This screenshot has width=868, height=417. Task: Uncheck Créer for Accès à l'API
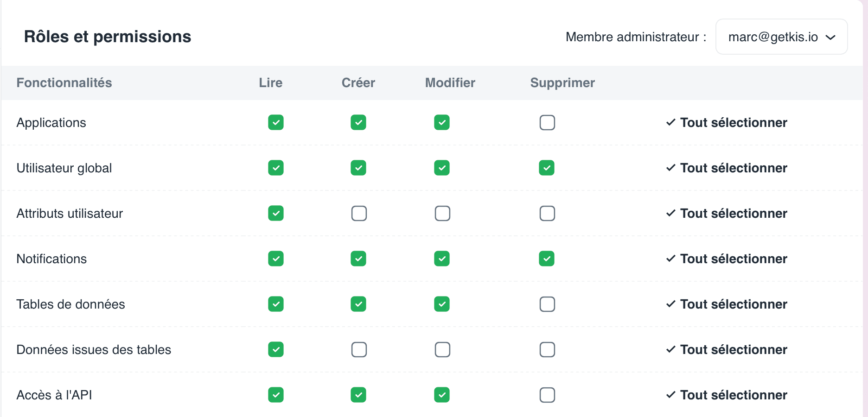click(x=358, y=395)
